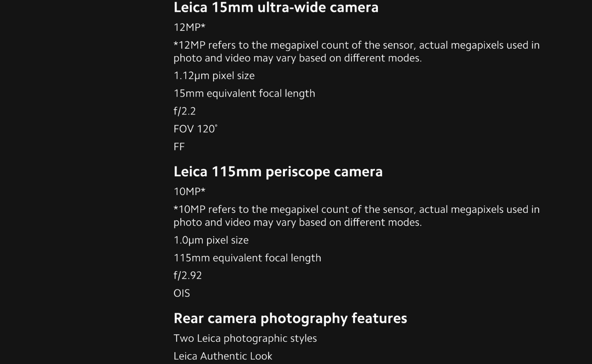The height and width of the screenshot is (364, 592).
Task: Select Two Leica photographic styles line
Action: [x=245, y=338]
